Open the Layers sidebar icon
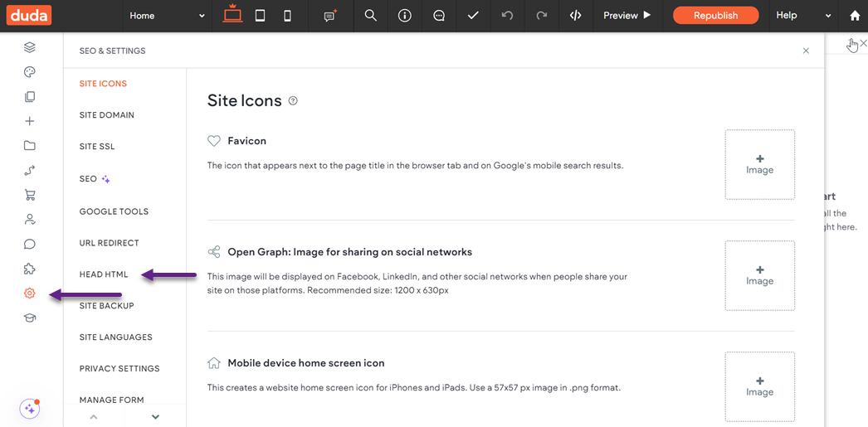The image size is (868, 427). pos(30,47)
